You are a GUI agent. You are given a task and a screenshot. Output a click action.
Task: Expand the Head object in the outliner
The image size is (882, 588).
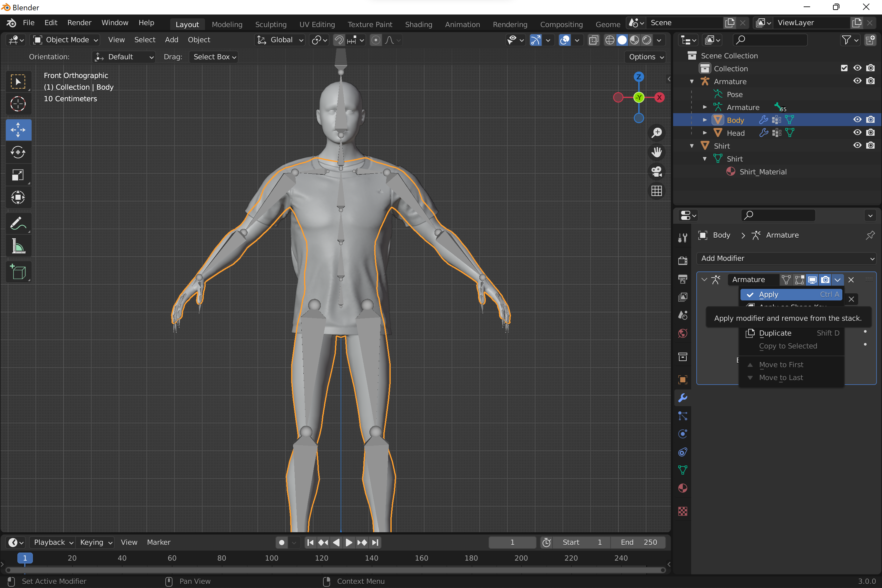click(x=705, y=133)
